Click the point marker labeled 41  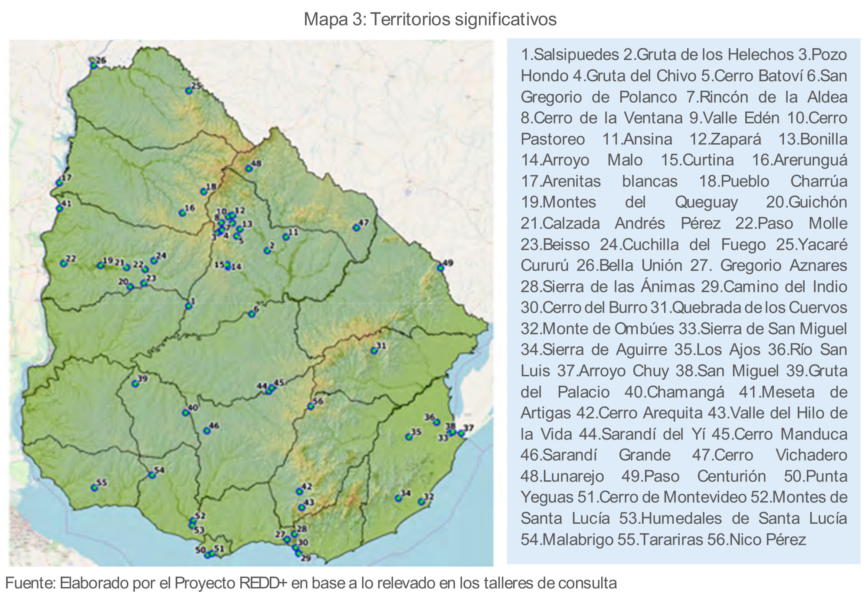[x=59, y=208]
